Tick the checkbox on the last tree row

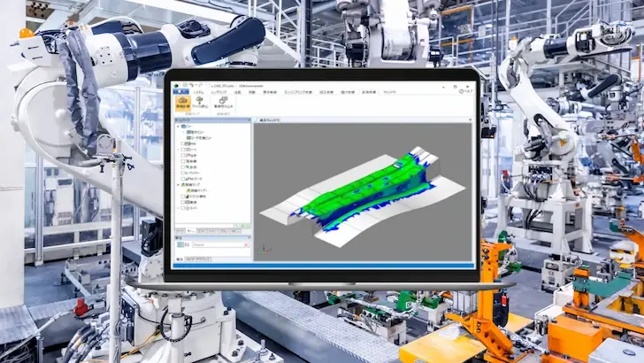(x=183, y=208)
